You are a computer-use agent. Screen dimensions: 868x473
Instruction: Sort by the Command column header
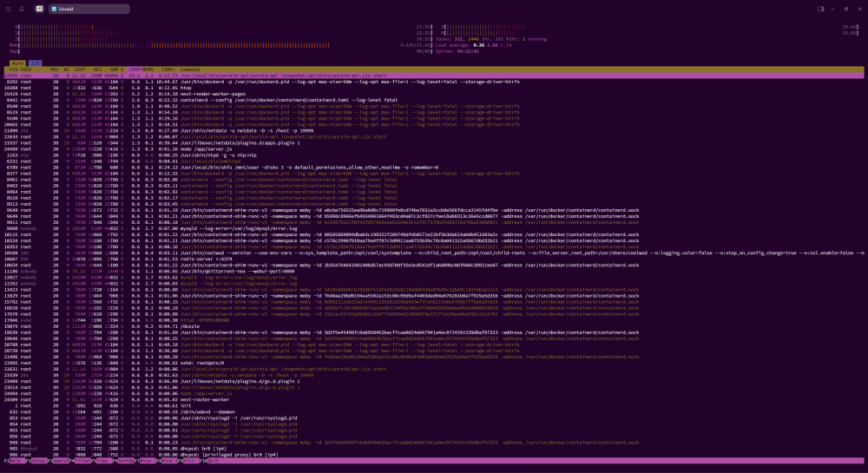coord(190,69)
